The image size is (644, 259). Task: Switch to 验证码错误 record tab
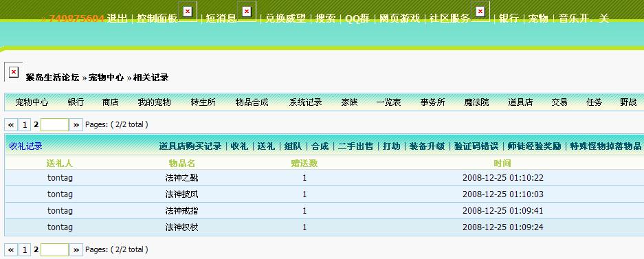click(x=476, y=146)
